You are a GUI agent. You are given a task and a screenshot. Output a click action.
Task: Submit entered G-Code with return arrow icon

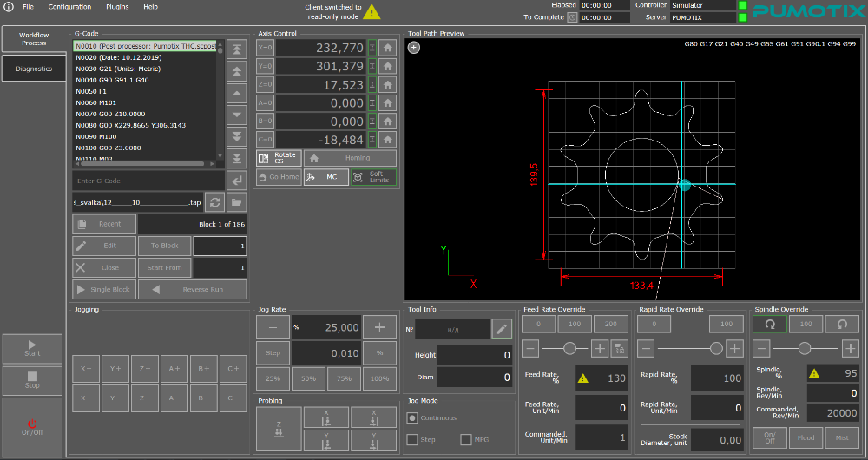[237, 181]
